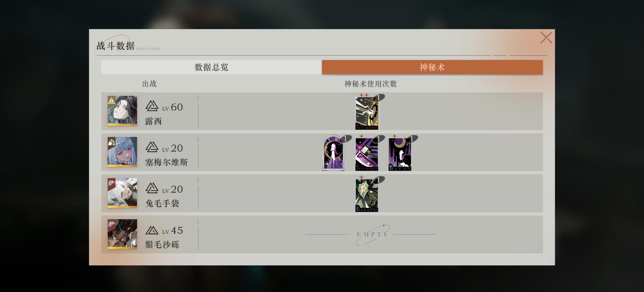Click the 神秘术使用次数 column header

click(371, 84)
